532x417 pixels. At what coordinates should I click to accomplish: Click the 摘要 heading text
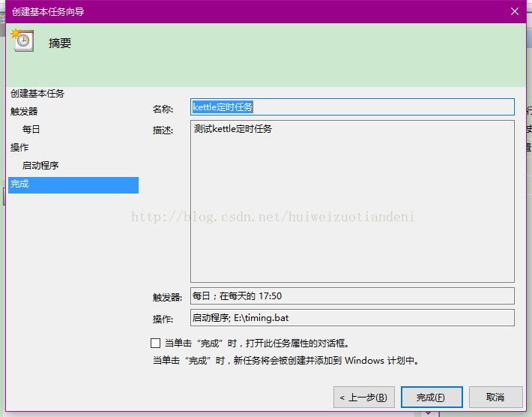[60, 43]
